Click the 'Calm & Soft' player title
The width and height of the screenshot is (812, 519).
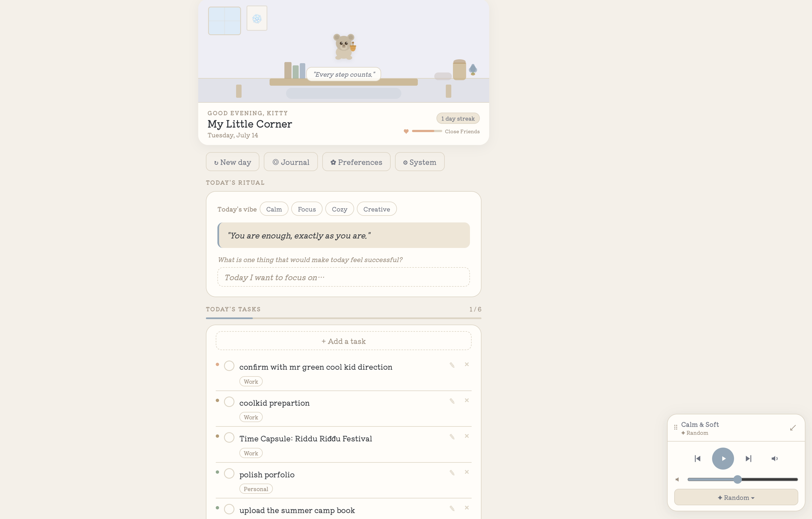(700, 425)
